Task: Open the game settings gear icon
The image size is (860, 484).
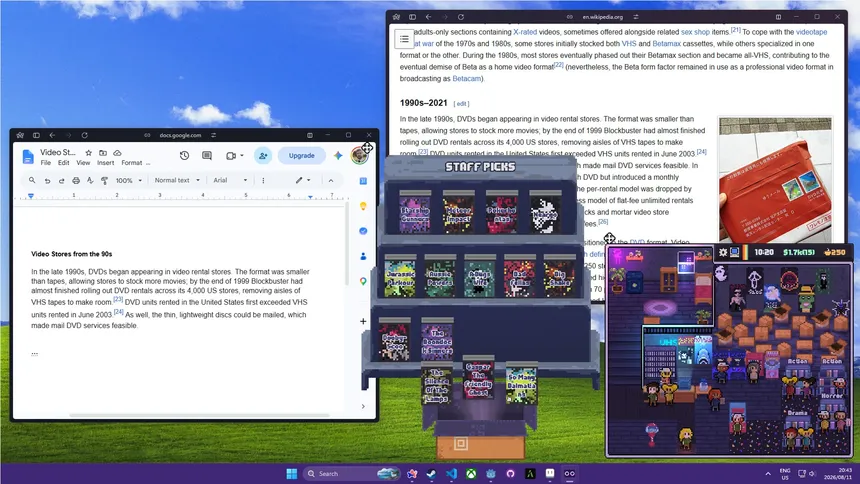Action: (723, 252)
